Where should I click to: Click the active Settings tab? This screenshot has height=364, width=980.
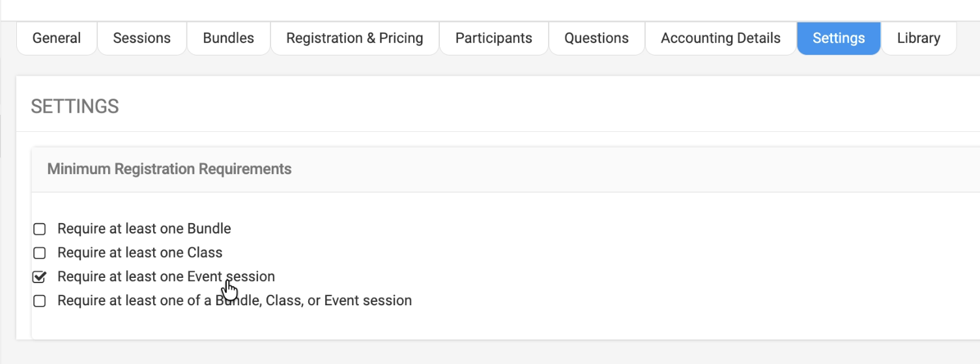click(839, 38)
